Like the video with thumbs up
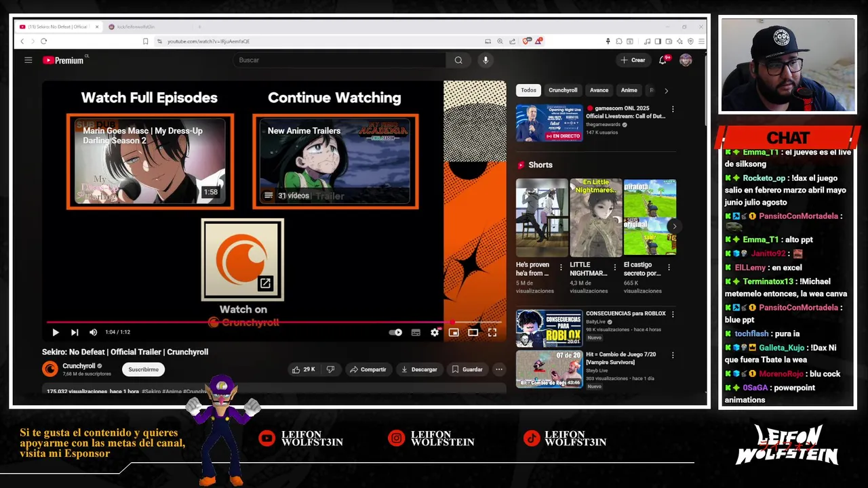This screenshot has height=488, width=868. point(304,369)
